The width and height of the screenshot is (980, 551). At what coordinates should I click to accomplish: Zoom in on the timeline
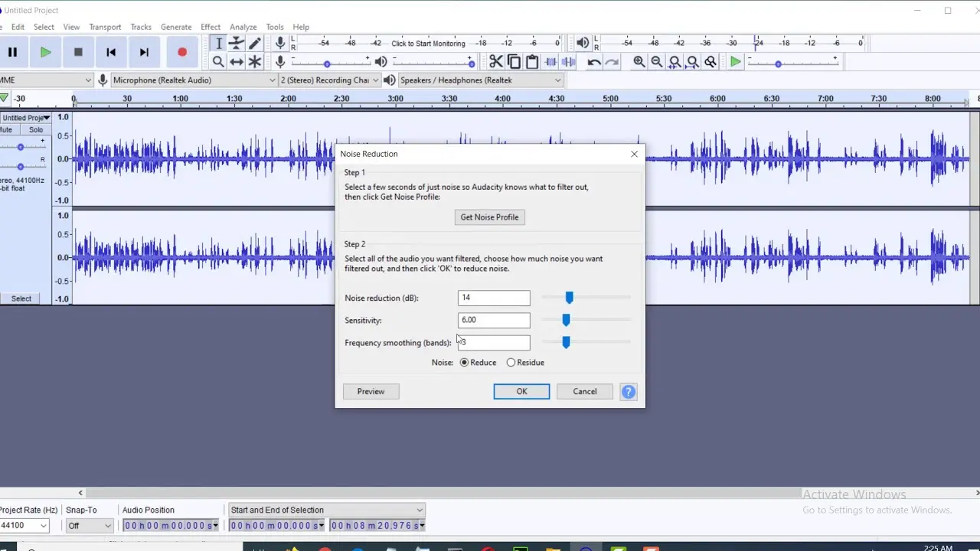pos(639,62)
